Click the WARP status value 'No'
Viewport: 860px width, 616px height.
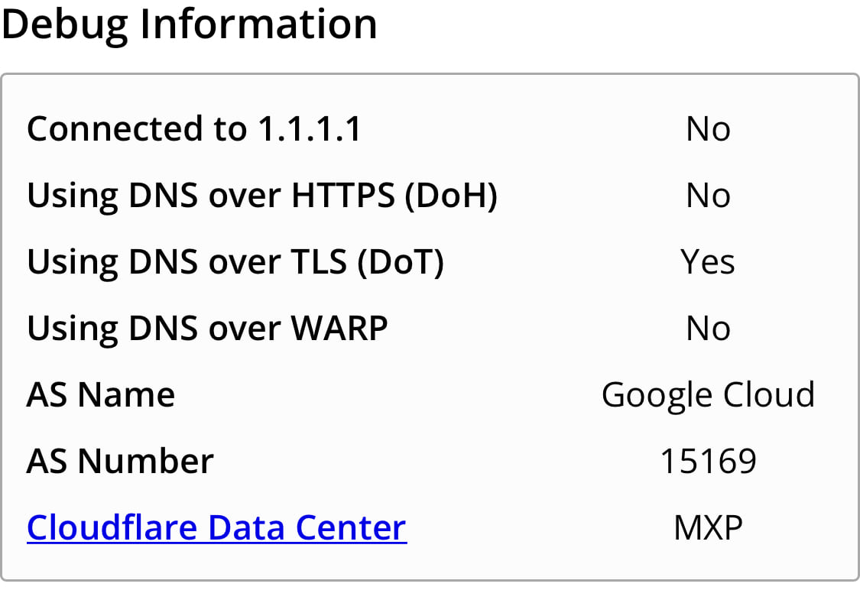pos(708,329)
